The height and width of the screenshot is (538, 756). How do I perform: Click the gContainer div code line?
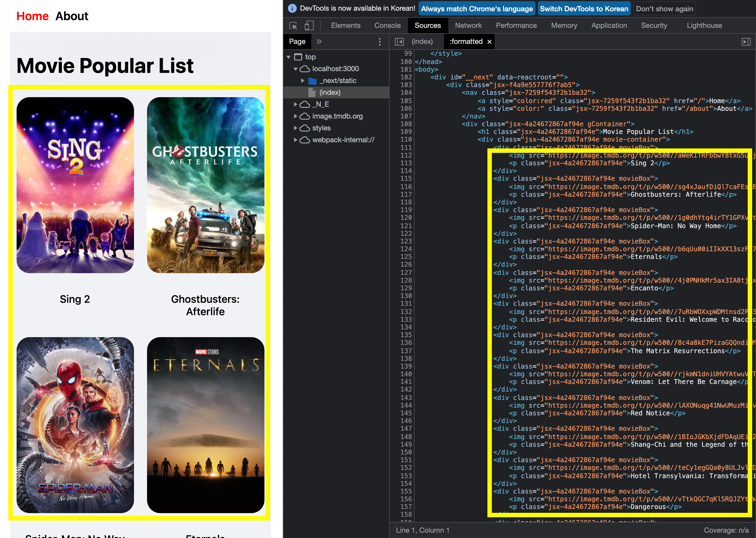point(548,124)
